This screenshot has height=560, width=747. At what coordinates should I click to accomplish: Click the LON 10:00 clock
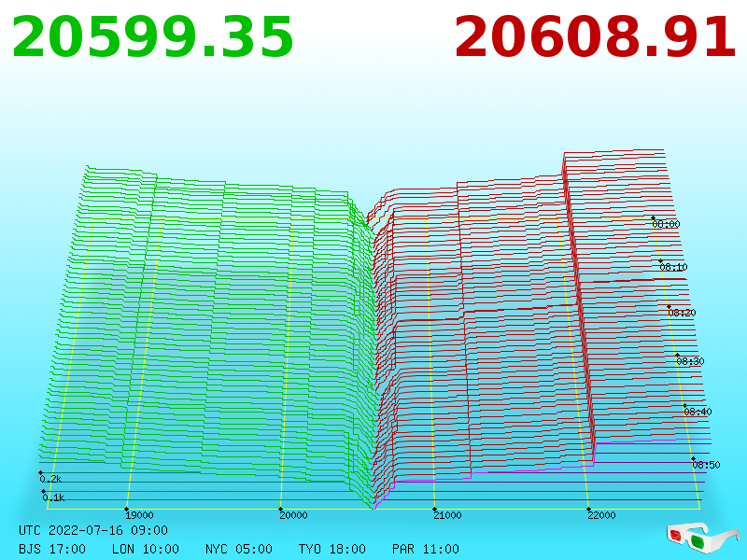[146, 550]
